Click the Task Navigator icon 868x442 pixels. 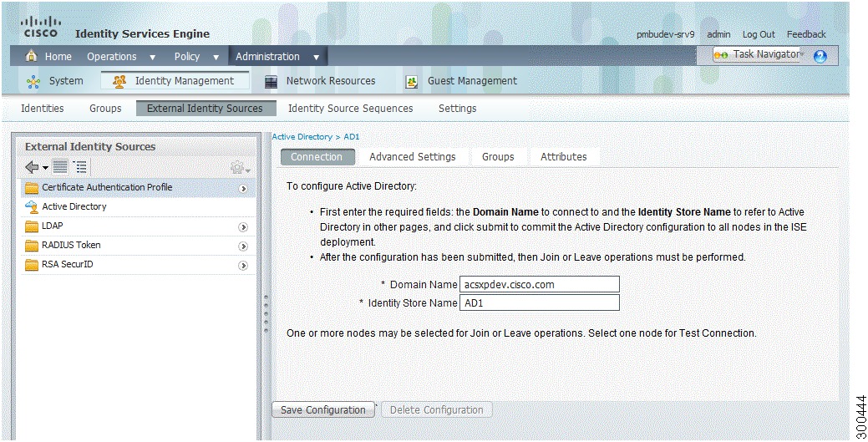(x=721, y=55)
